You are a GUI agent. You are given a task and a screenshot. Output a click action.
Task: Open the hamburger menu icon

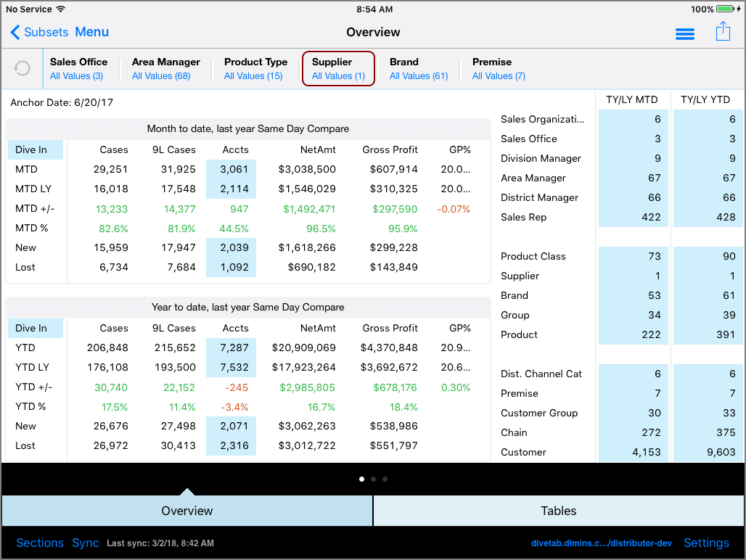pyautogui.click(x=684, y=33)
